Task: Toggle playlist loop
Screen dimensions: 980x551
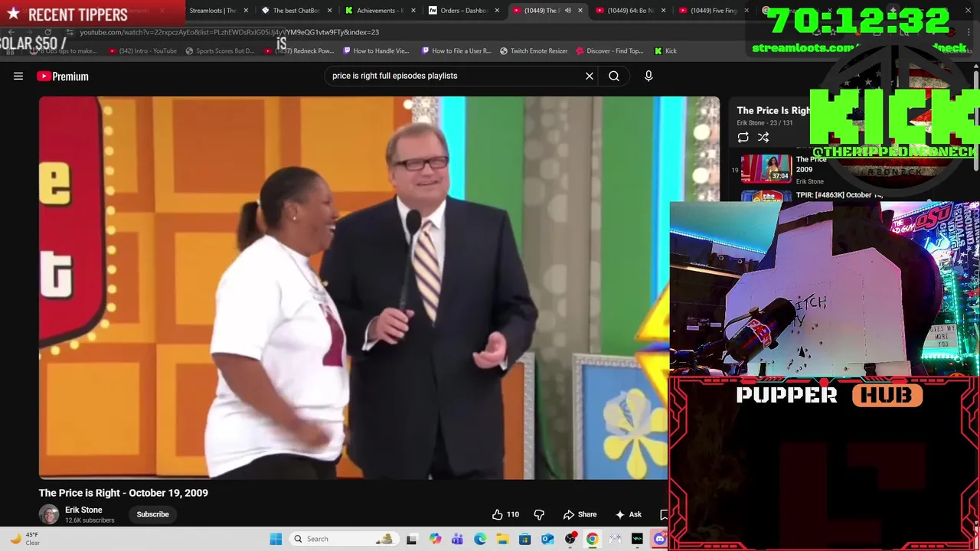Action: click(743, 138)
